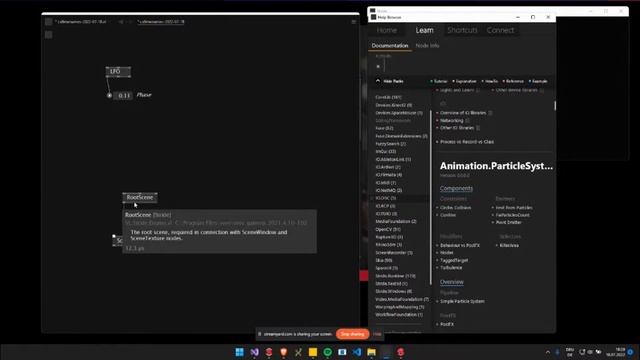Select the IO.OSC package
The height and width of the screenshot is (360, 640).
coord(385,198)
